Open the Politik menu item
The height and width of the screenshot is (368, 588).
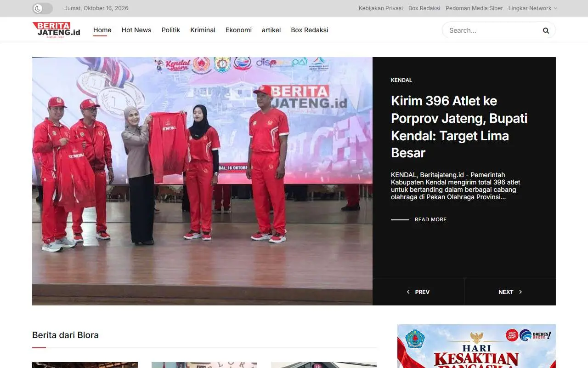click(x=171, y=30)
